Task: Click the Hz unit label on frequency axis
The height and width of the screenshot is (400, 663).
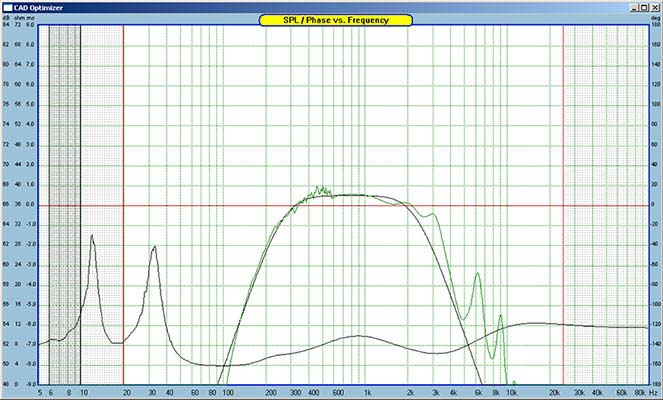Action: click(x=652, y=393)
